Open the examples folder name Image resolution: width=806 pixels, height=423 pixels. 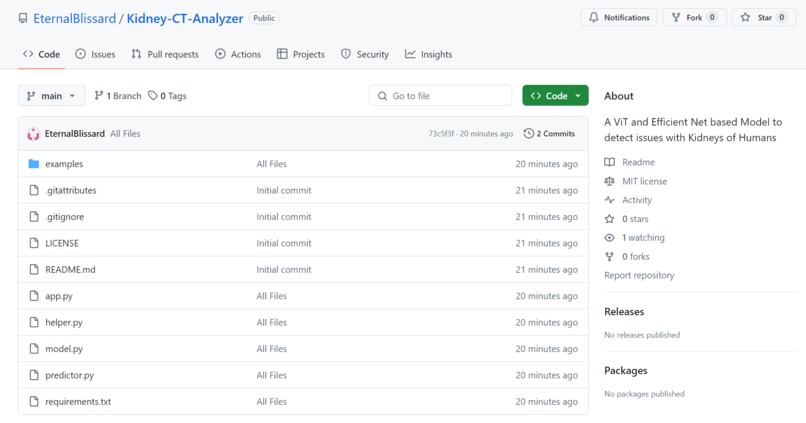(x=64, y=164)
